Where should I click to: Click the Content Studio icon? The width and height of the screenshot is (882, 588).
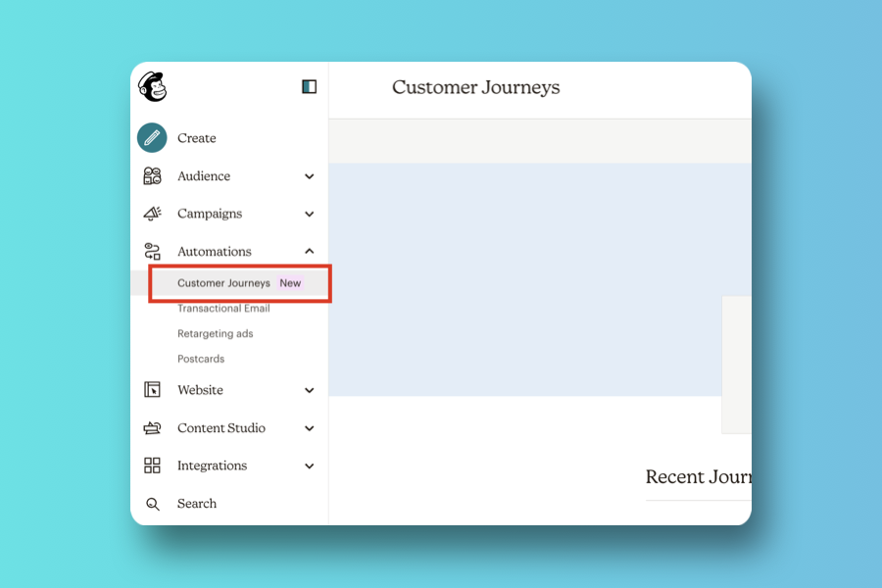pos(152,428)
